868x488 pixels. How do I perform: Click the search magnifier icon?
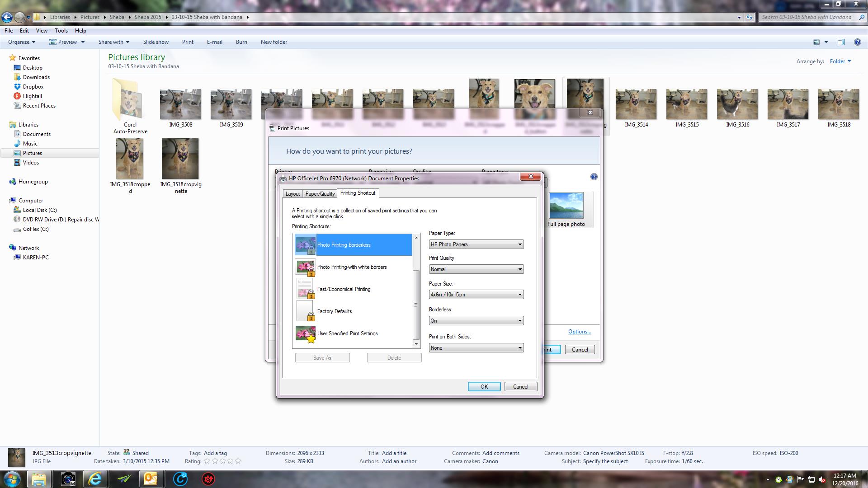861,17
